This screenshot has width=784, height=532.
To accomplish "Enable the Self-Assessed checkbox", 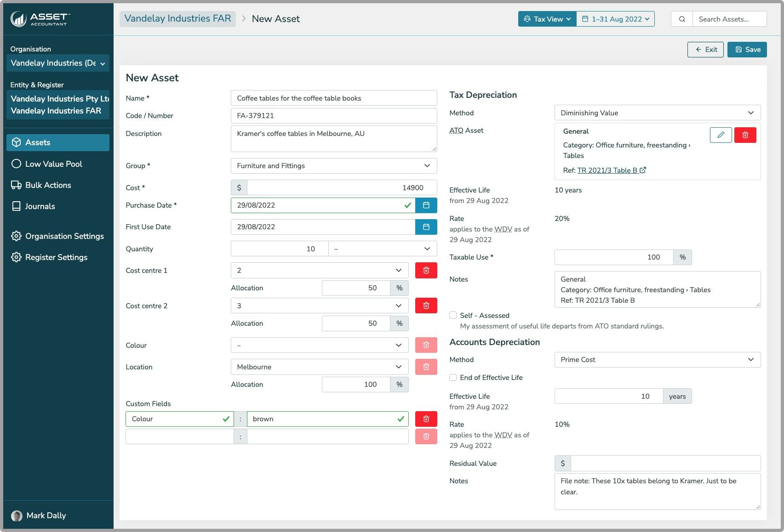I will coord(453,316).
